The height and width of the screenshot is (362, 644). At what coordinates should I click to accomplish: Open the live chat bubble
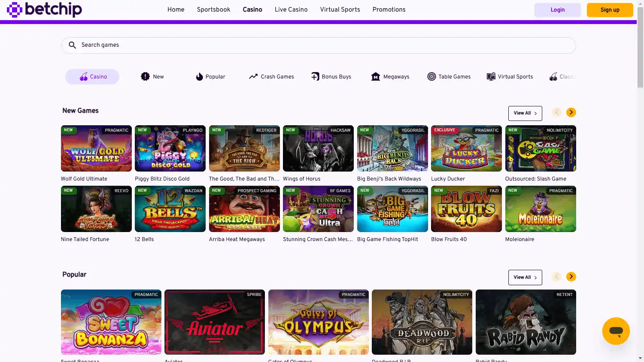[x=616, y=331]
